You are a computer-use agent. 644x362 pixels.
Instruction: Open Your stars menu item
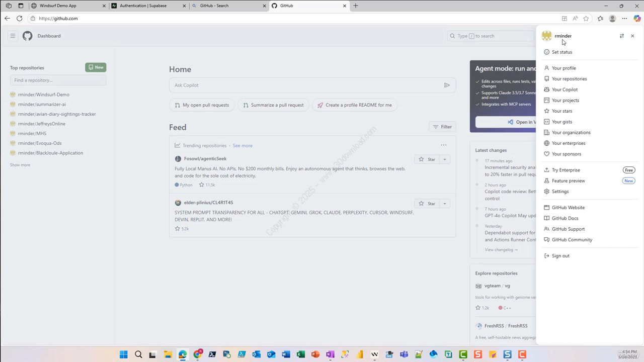tap(589, 111)
